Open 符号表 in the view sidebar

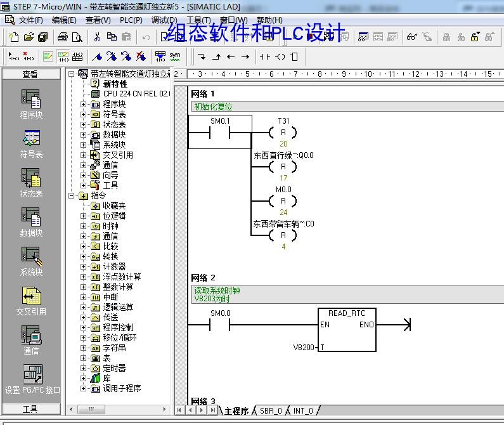tap(31, 143)
